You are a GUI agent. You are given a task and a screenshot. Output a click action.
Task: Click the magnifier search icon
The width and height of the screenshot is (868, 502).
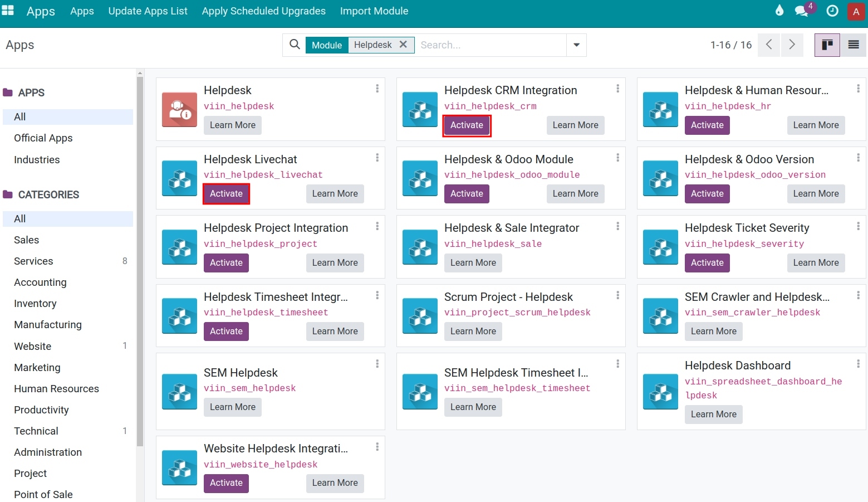(295, 45)
